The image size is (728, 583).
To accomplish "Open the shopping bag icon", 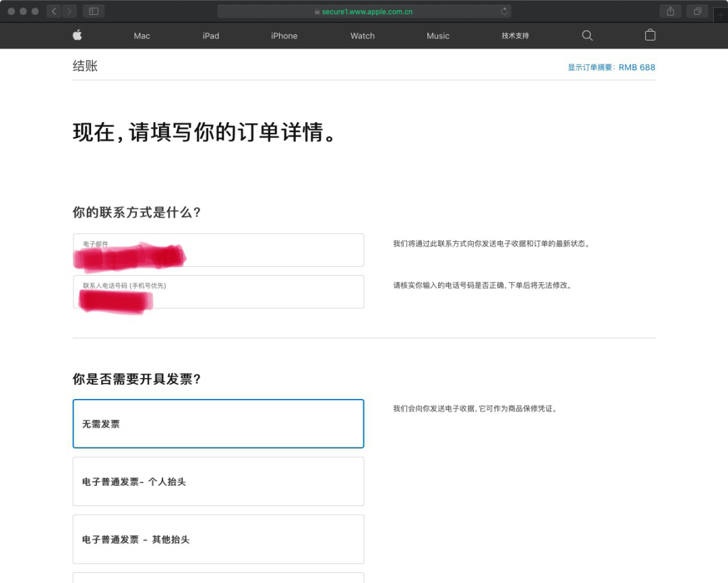I will tap(650, 36).
